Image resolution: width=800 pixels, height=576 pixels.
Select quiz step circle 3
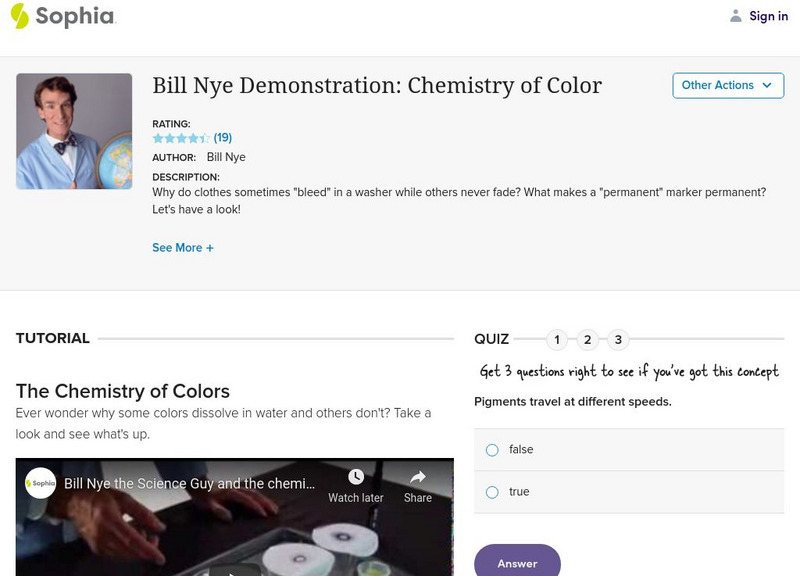click(x=620, y=338)
